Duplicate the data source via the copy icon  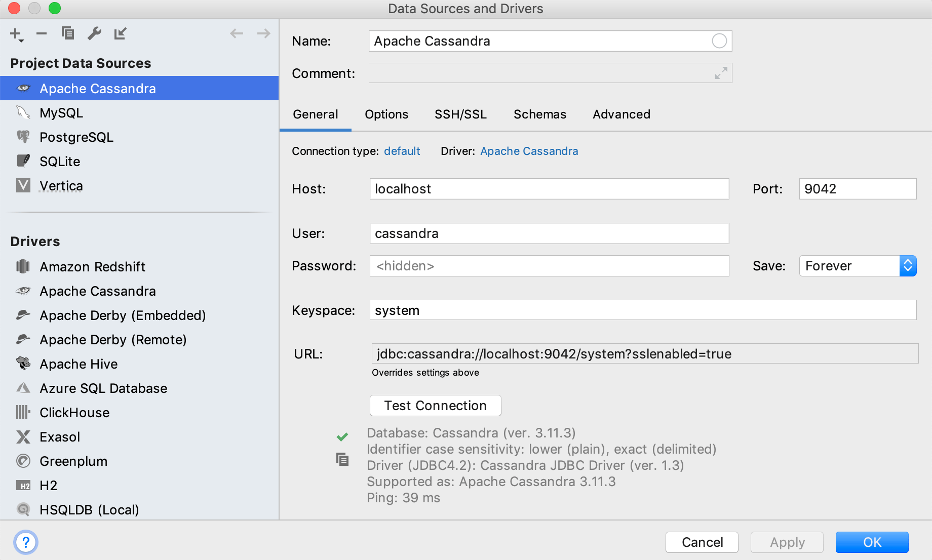coord(68,33)
